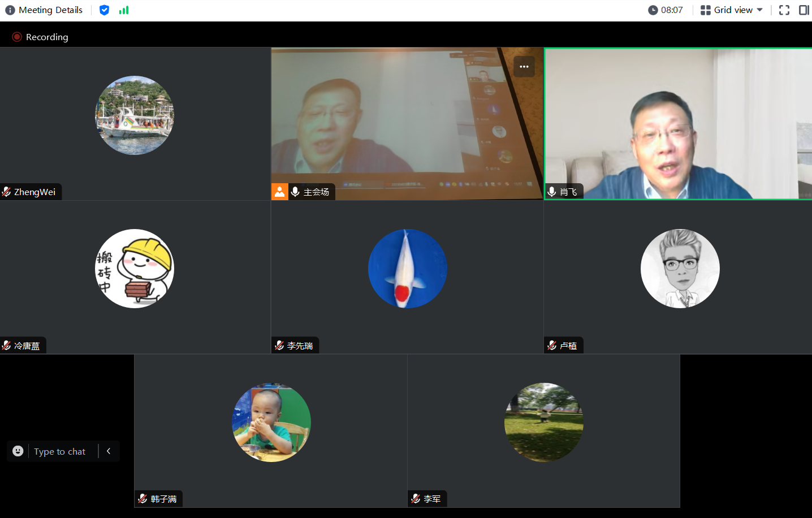Click the muted microphone icon for 李先瑞
812x518 pixels.
279,346
